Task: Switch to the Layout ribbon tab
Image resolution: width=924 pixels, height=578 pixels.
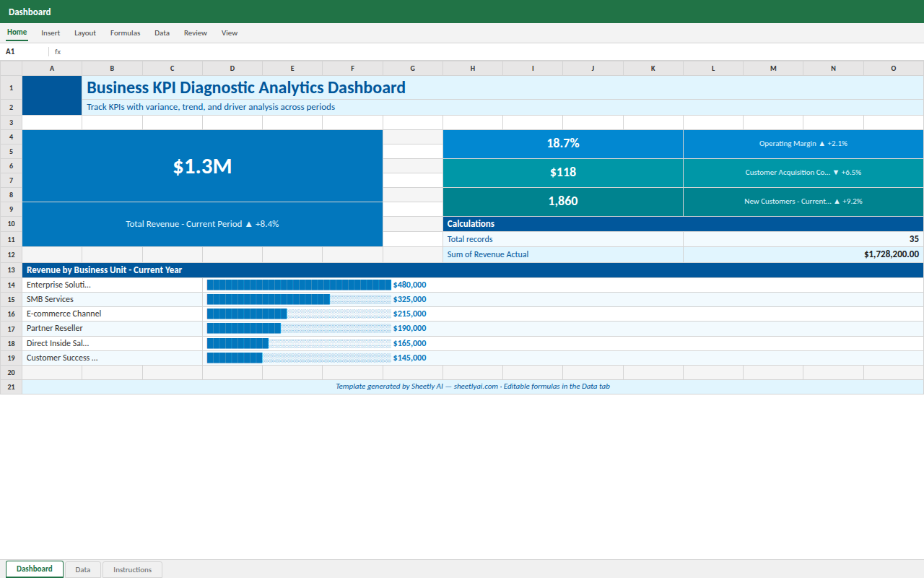Action: pos(85,33)
